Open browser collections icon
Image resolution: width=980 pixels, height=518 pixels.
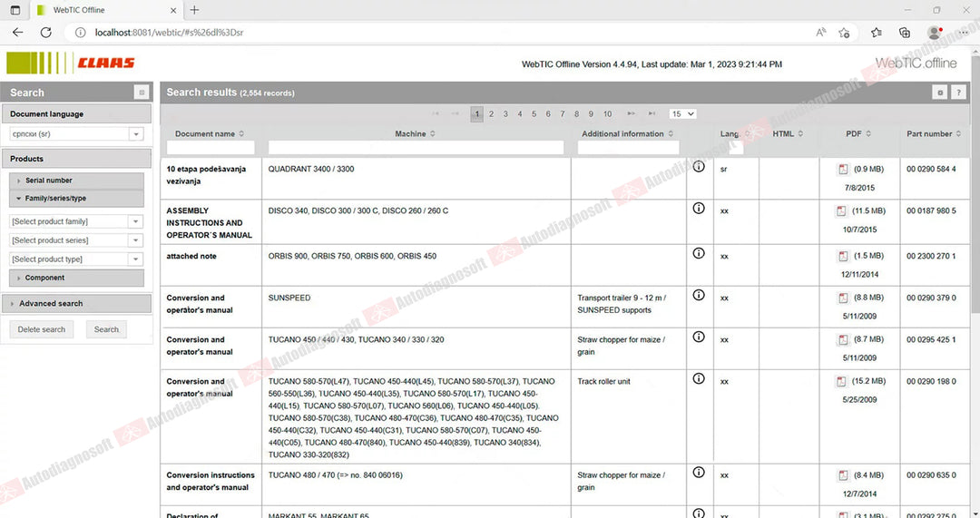click(x=905, y=33)
